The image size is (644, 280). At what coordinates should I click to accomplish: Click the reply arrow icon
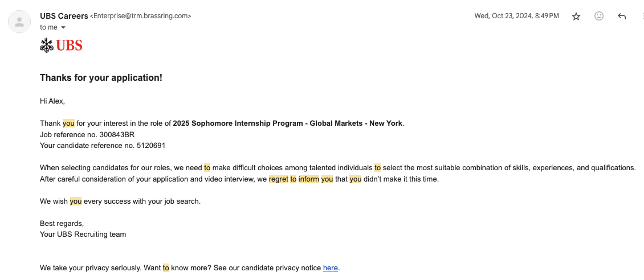pos(622,17)
